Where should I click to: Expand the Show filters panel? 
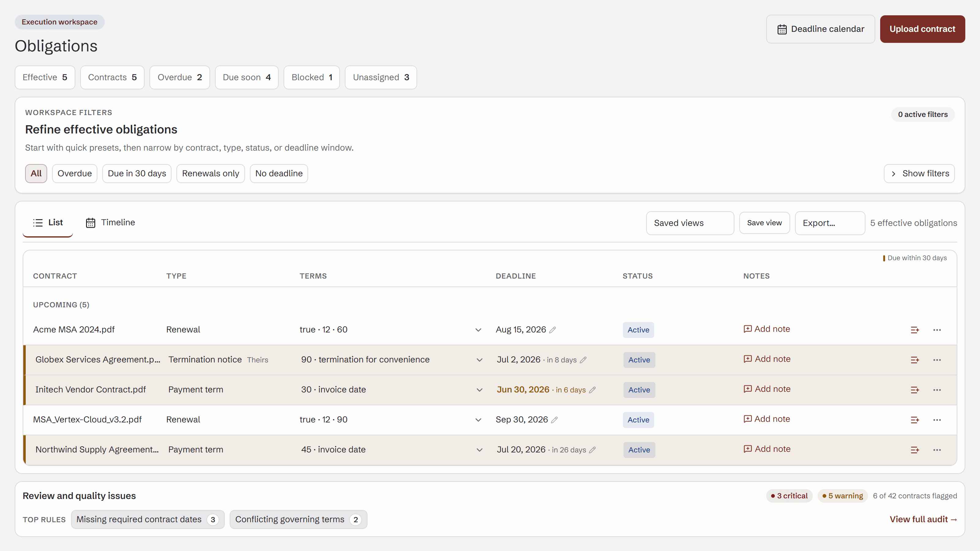919,173
